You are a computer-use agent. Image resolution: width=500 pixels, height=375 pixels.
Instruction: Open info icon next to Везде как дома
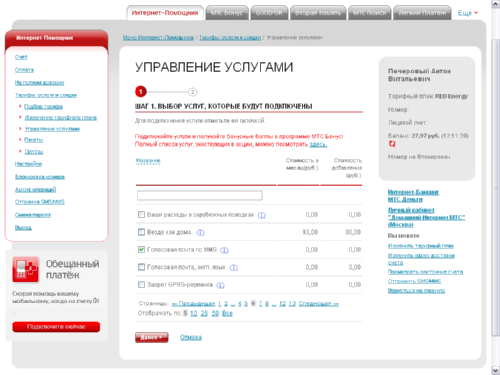tap(200, 232)
